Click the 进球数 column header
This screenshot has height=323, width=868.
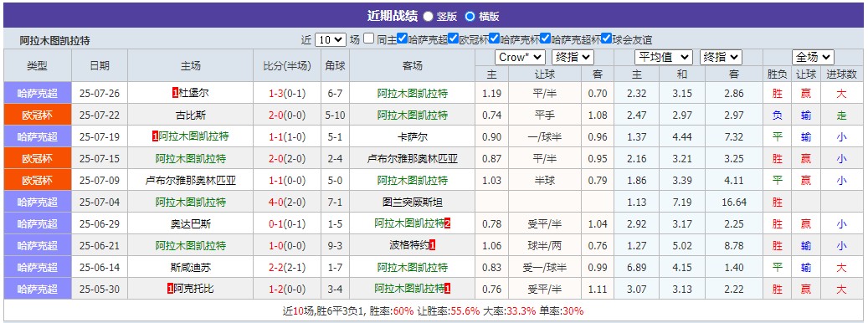coord(841,74)
